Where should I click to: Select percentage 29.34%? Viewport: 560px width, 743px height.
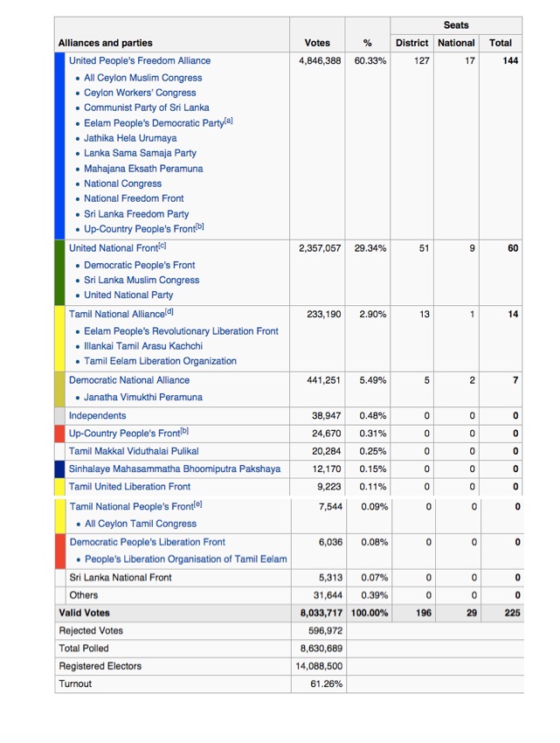(x=370, y=248)
